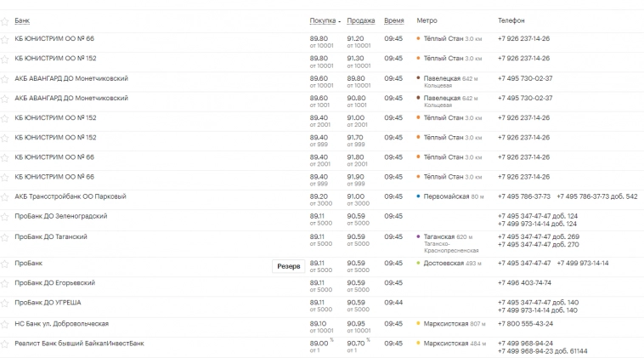
Task: Select the 89.20 purchase rate value
Action: (x=319, y=196)
